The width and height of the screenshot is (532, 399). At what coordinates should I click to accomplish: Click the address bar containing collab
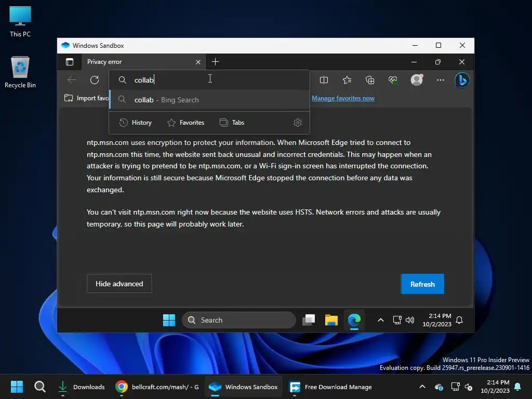209,80
